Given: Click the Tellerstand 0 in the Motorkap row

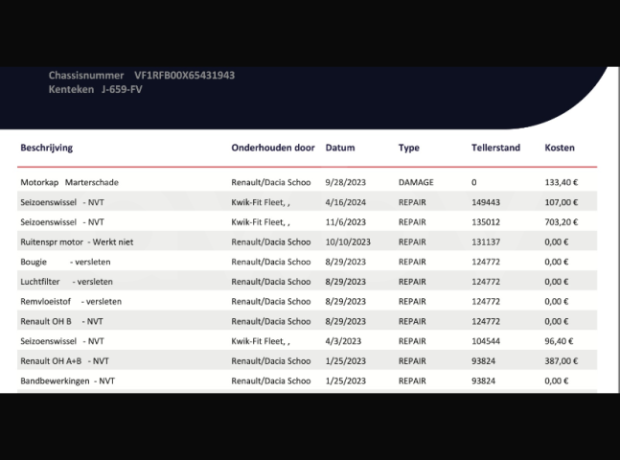Looking at the screenshot, I should (474, 182).
